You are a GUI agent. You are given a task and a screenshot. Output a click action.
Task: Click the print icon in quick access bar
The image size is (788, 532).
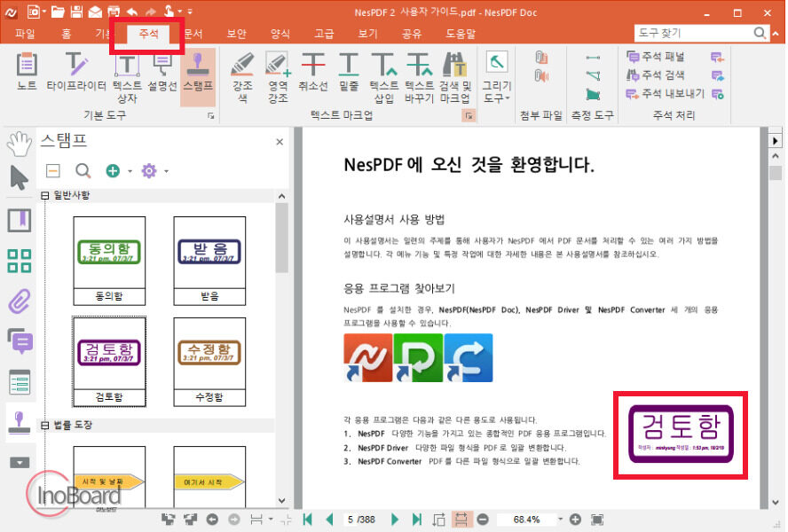(114, 12)
